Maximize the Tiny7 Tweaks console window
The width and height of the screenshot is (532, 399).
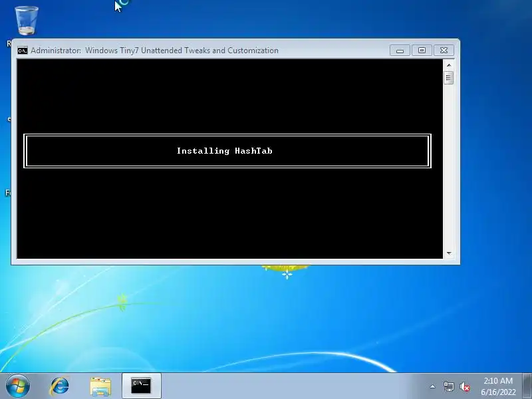click(x=422, y=51)
